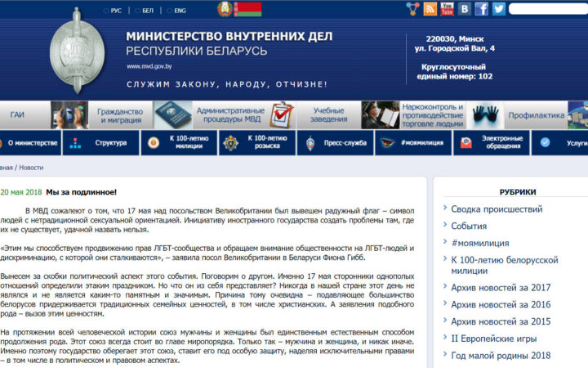Open К 100-летию белорусской милиции rubric

tap(505, 265)
